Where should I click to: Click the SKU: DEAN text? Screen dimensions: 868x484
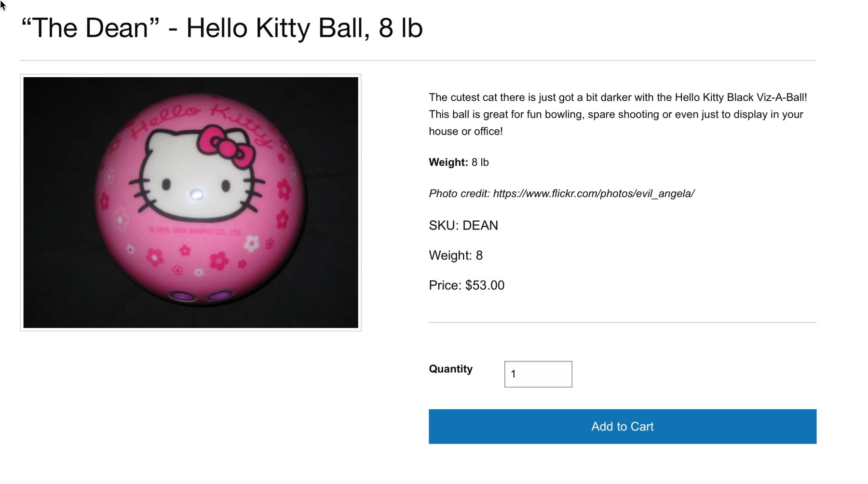click(x=462, y=225)
